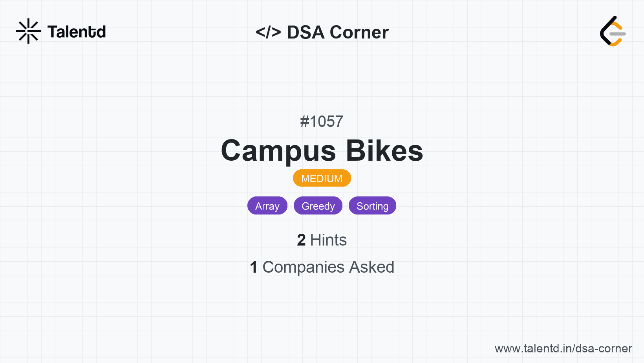644x363 pixels.
Task: Click the Talentd starburst logo icon
Action: pos(28,31)
